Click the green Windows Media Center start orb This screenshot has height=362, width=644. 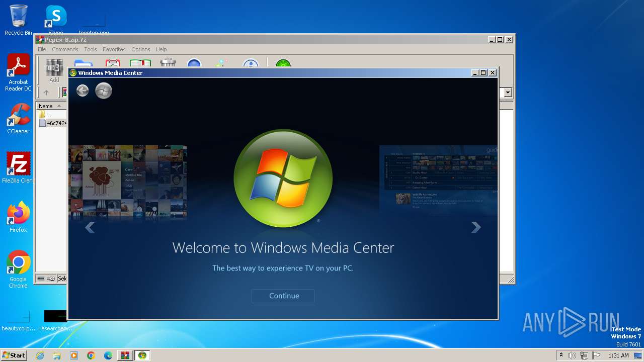click(104, 90)
